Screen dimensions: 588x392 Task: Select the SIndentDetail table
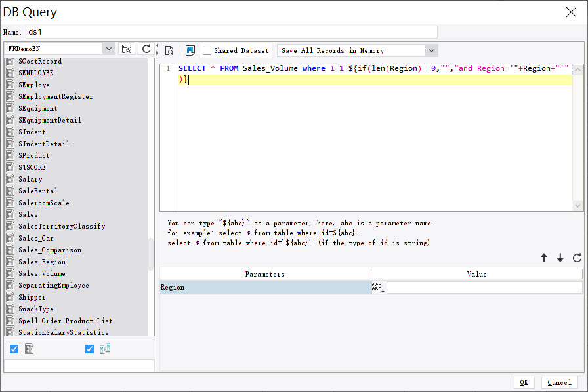pos(44,144)
